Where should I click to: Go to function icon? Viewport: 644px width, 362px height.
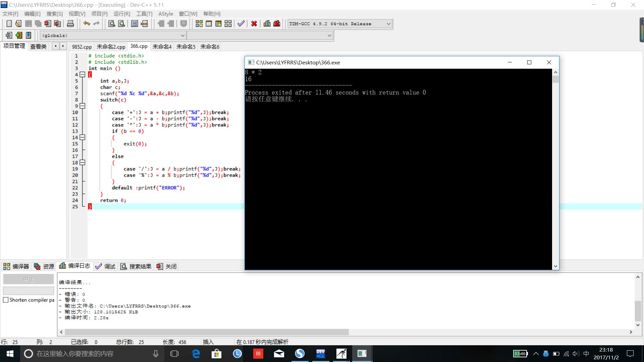coord(135,23)
